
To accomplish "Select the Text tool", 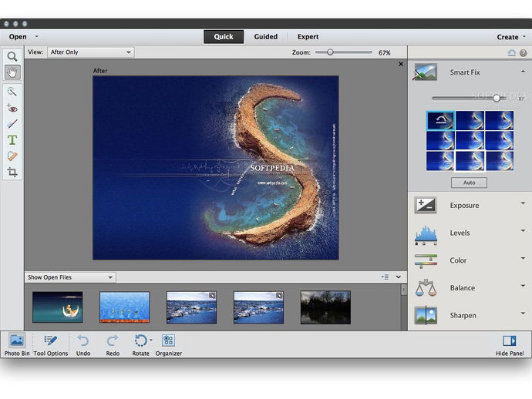I will pos(12,139).
